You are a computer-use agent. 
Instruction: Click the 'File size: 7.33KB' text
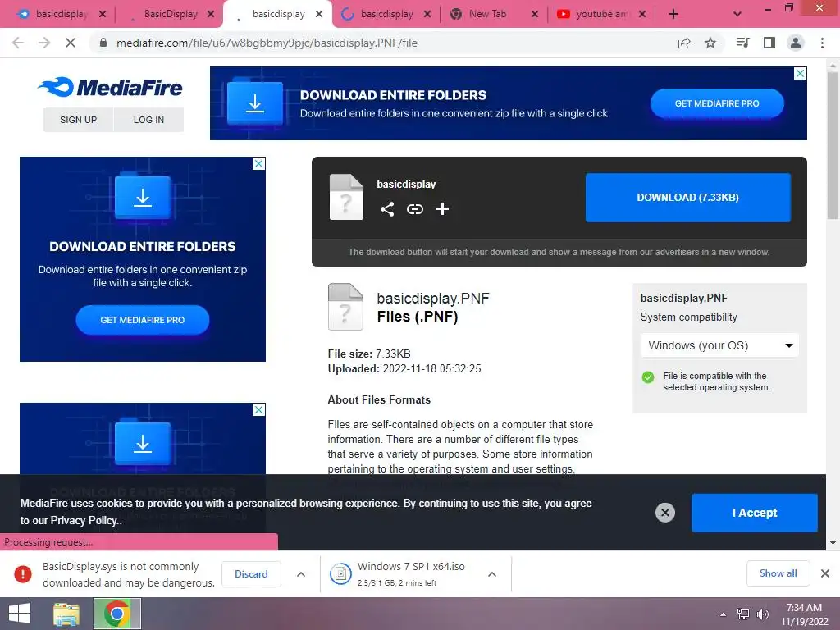(x=369, y=354)
